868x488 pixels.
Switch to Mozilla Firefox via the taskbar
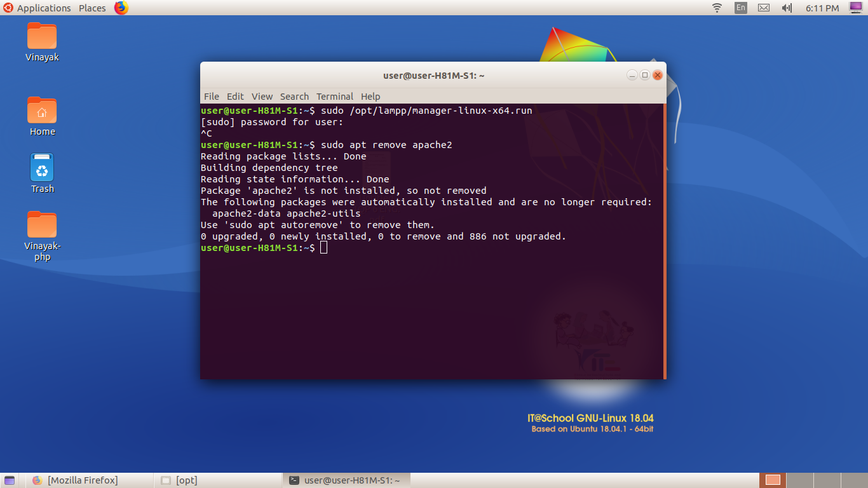click(83, 480)
